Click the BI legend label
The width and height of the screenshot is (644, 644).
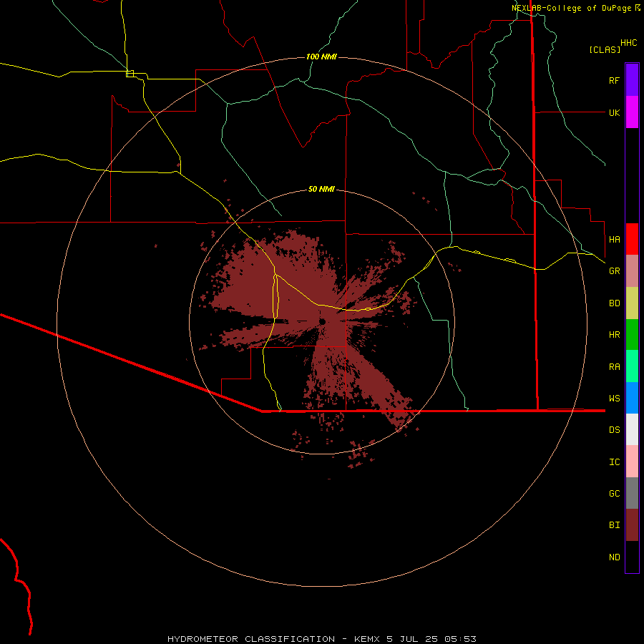(614, 525)
